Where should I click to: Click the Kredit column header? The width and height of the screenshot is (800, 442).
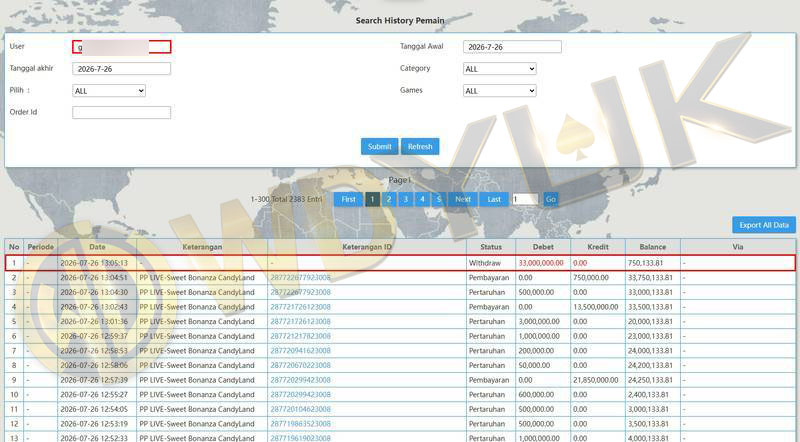click(598, 247)
